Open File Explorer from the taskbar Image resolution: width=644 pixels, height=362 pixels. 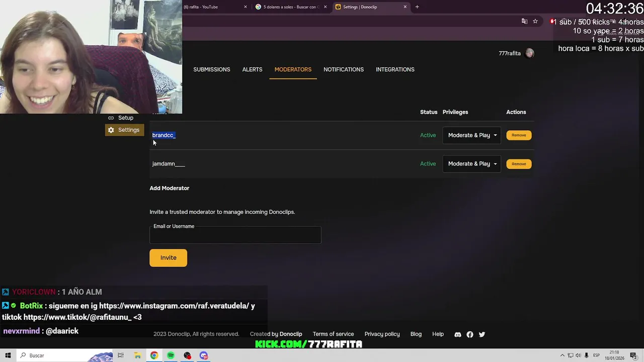coord(137,355)
